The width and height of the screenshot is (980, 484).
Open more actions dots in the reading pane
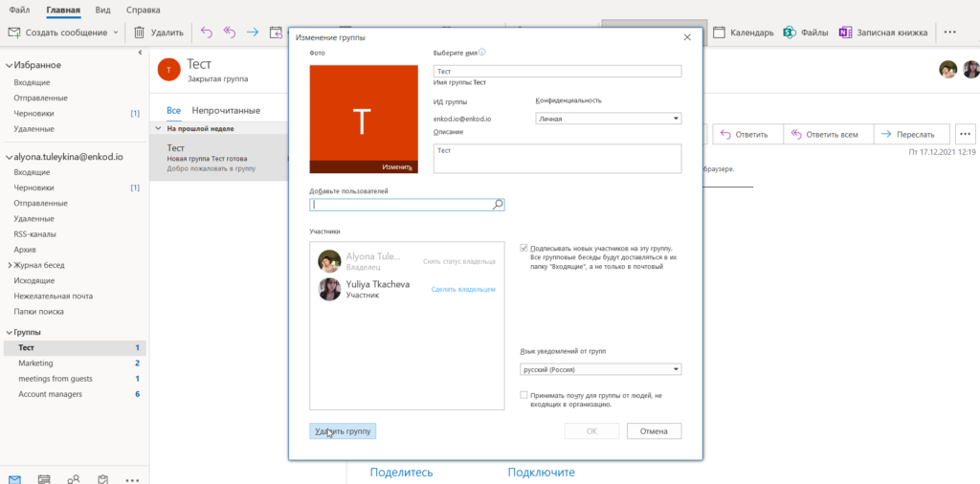(x=966, y=134)
